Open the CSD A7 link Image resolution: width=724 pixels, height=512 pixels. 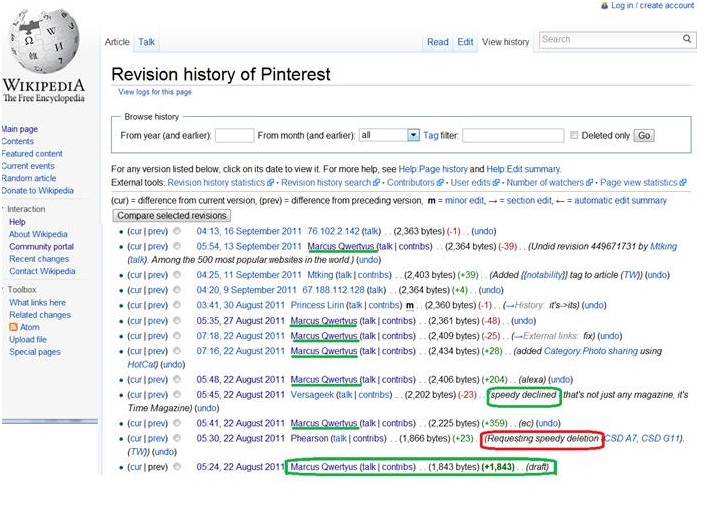[620, 438]
